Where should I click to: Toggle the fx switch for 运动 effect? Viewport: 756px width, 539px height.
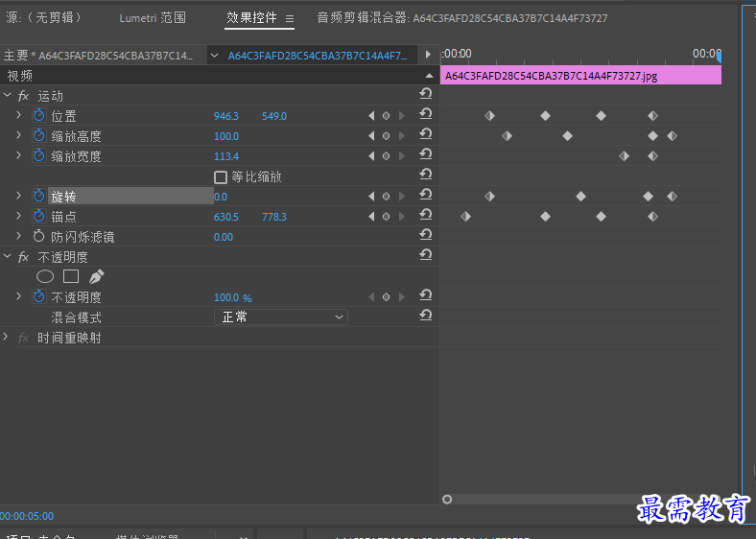tap(23, 96)
